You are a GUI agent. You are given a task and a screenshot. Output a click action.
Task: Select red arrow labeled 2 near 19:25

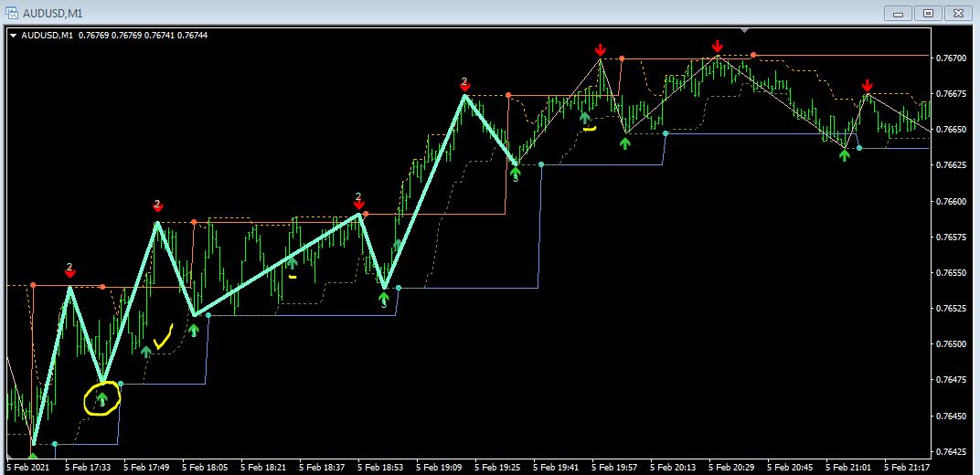coord(464,84)
